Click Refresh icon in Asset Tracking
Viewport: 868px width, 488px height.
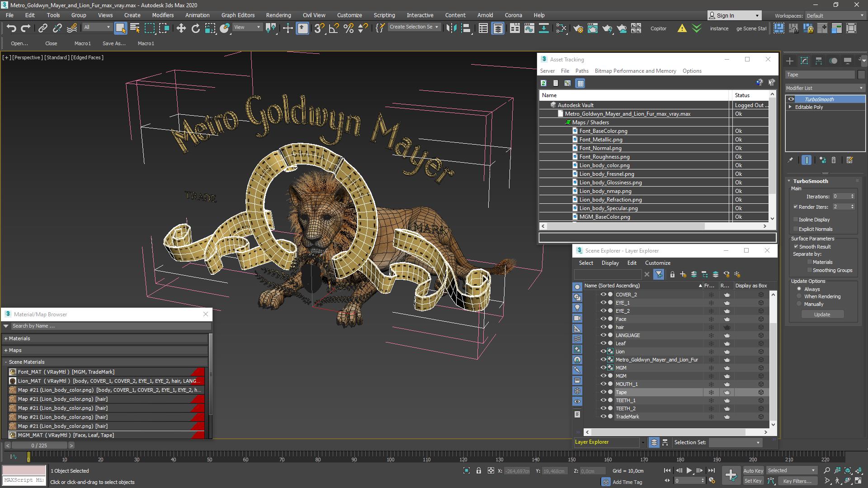pyautogui.click(x=543, y=83)
